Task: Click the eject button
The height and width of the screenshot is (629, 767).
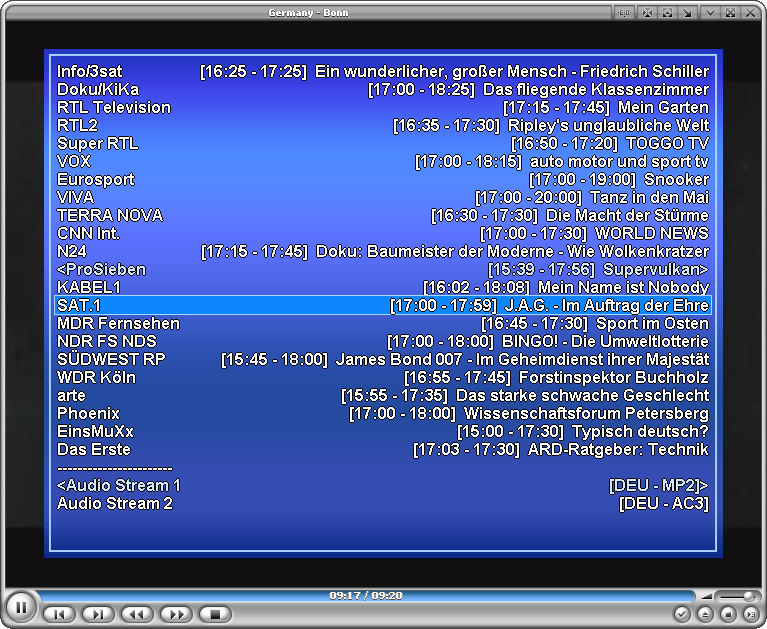Action: point(705,613)
